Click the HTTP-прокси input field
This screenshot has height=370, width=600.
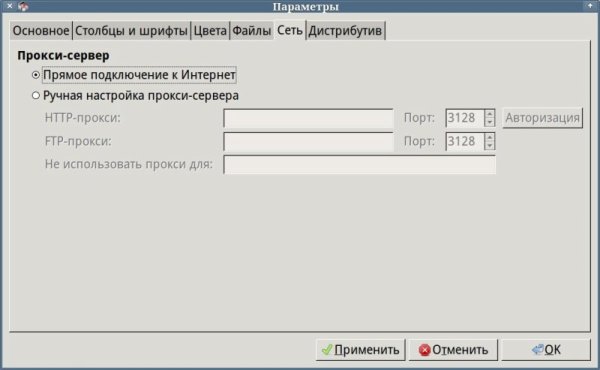click(x=308, y=118)
